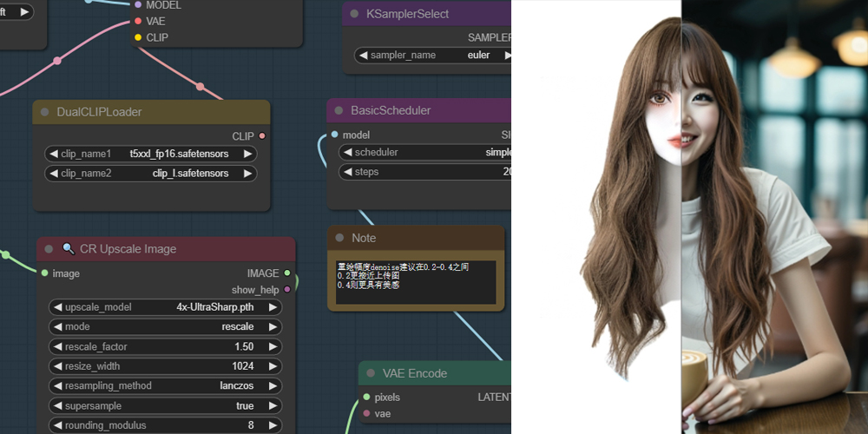868x434 pixels.
Task: Collapse the Note node dot
Action: pos(340,238)
